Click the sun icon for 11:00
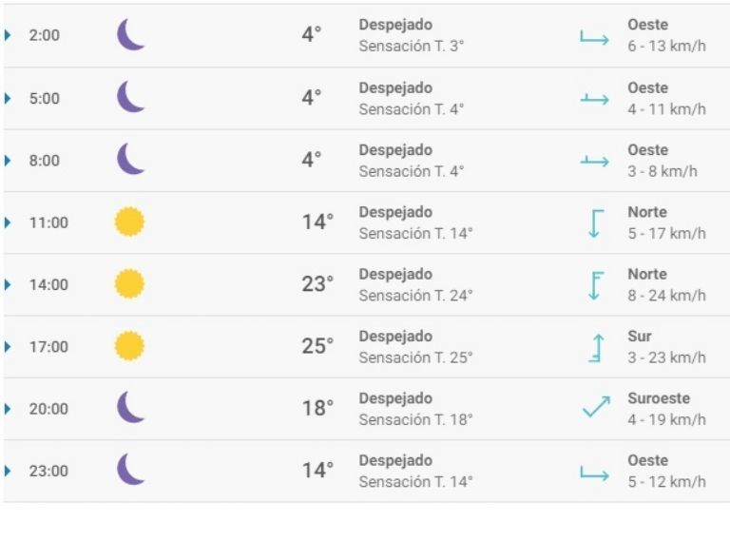 (x=129, y=222)
